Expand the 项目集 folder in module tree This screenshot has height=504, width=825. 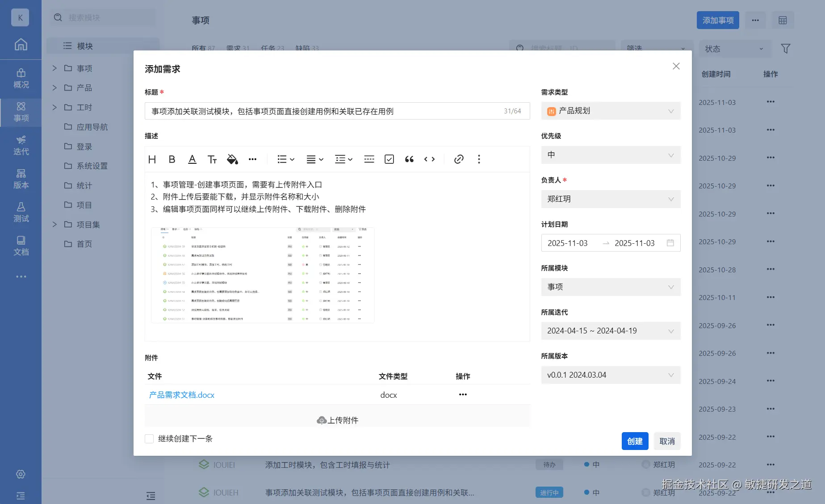click(x=54, y=224)
